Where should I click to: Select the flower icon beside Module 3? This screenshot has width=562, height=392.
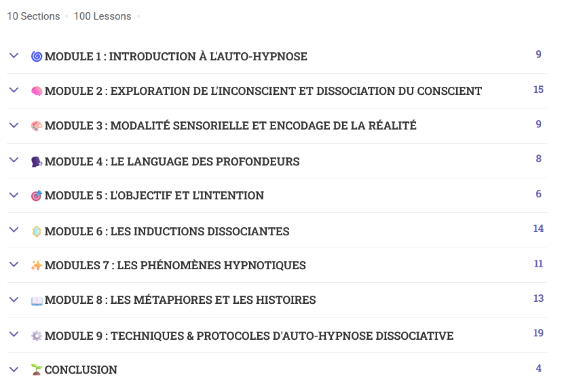(x=37, y=125)
